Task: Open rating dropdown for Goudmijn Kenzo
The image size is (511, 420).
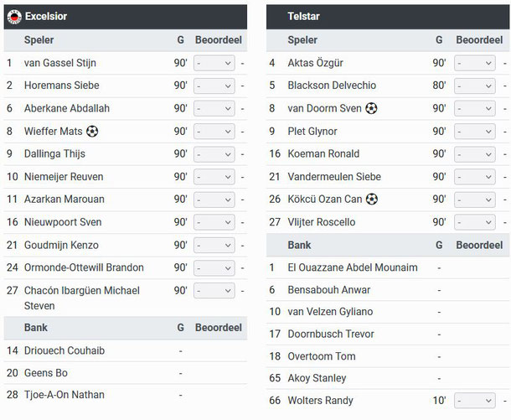Action: pos(214,246)
